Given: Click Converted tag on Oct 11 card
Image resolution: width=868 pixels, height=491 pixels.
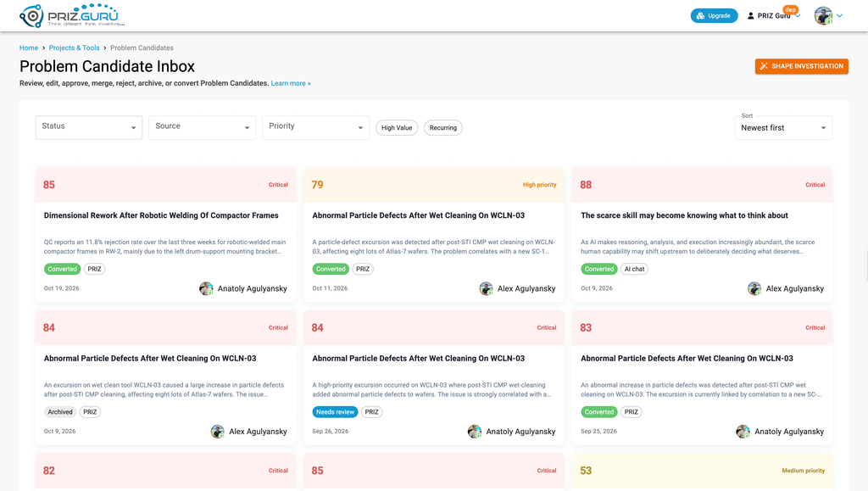Looking at the screenshot, I should 331,269.
